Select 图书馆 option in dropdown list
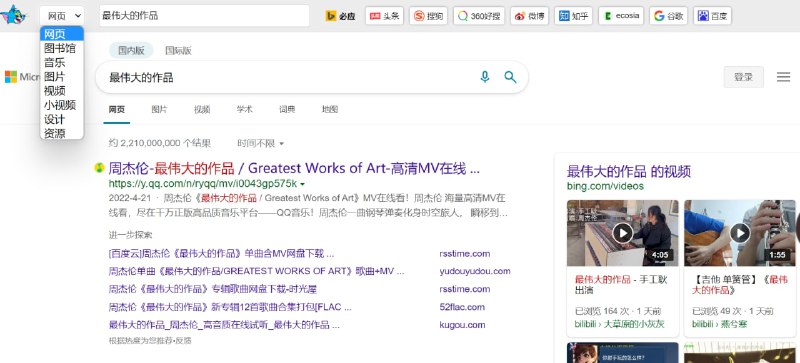This screenshot has height=363, width=800. [x=62, y=49]
